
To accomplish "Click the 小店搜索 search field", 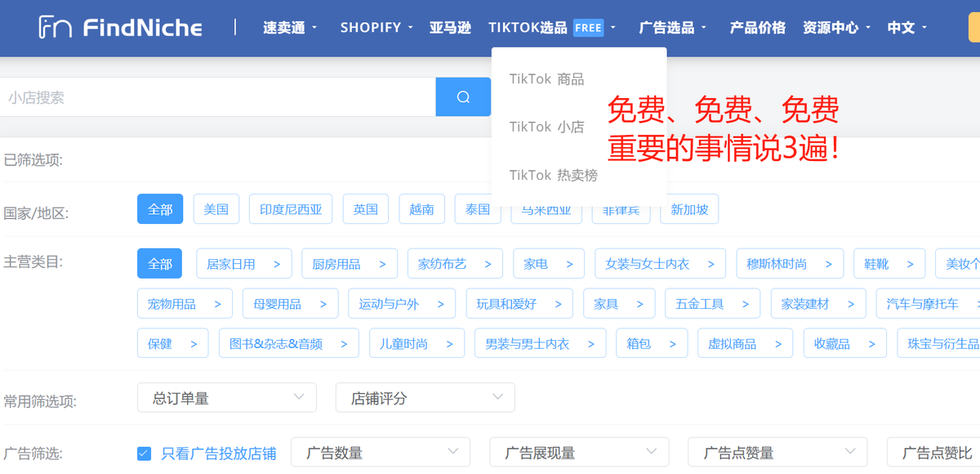I will 218,97.
